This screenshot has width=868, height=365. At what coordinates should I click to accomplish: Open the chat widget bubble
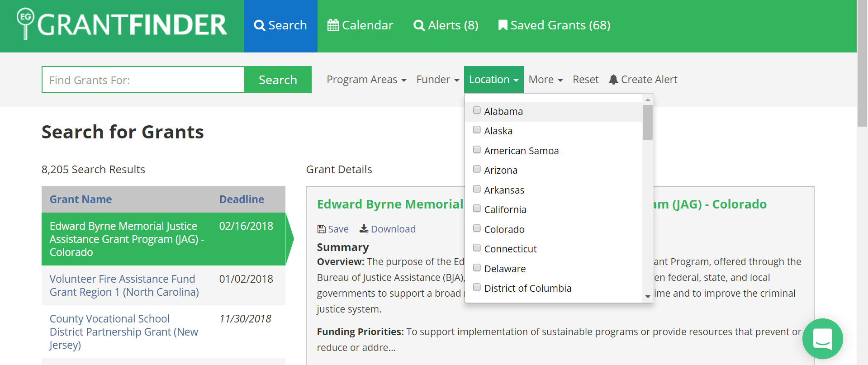point(822,339)
